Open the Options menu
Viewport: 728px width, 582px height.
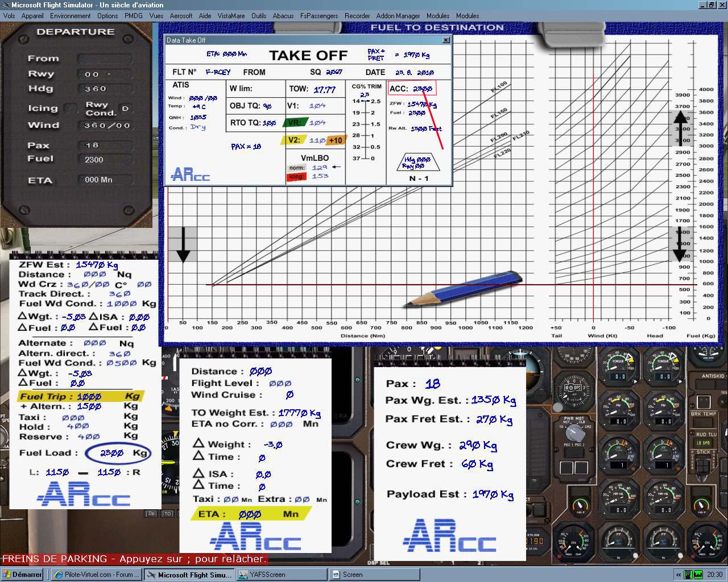tap(107, 16)
